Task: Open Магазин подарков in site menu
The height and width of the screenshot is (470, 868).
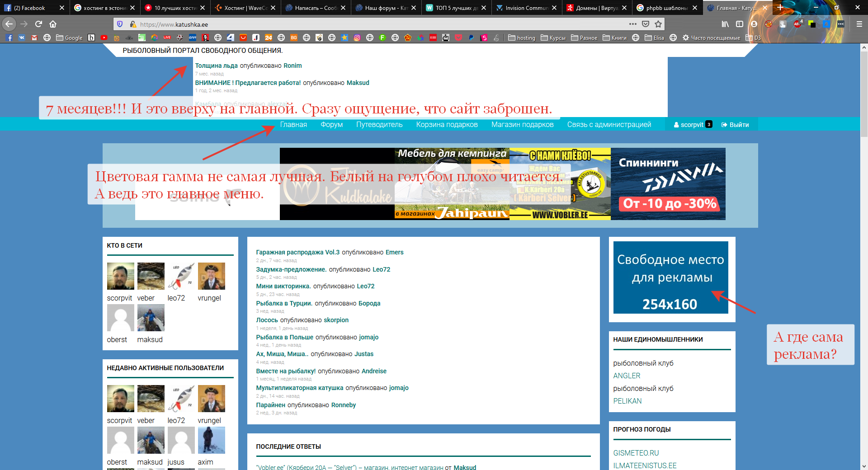Action: pyautogui.click(x=522, y=124)
